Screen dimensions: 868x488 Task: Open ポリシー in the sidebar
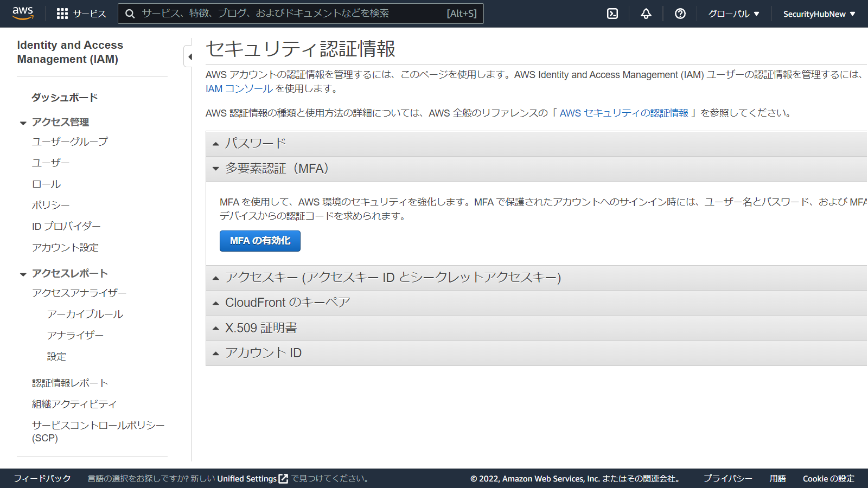(x=50, y=206)
